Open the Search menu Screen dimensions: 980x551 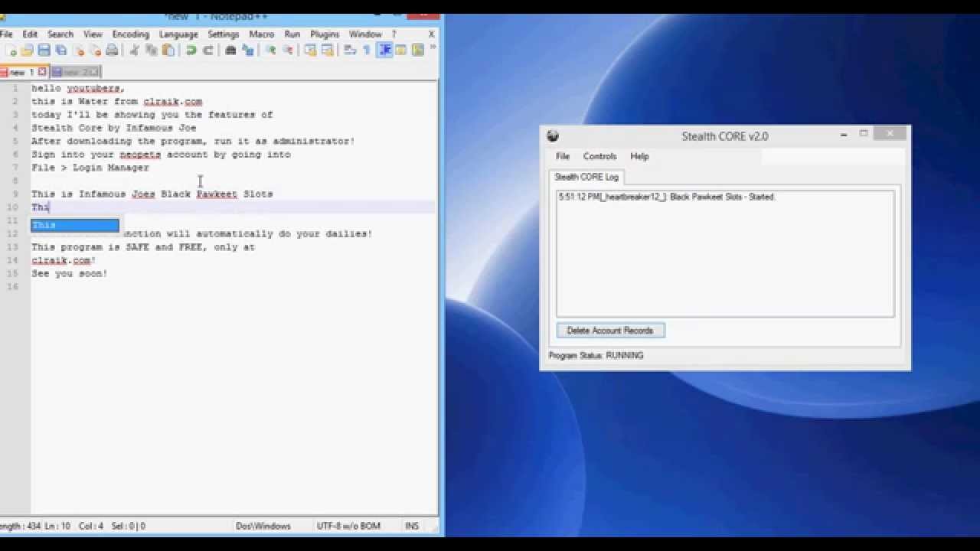60,34
